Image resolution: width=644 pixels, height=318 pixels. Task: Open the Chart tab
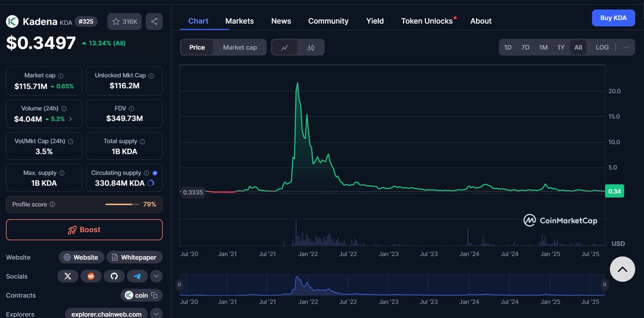click(198, 21)
